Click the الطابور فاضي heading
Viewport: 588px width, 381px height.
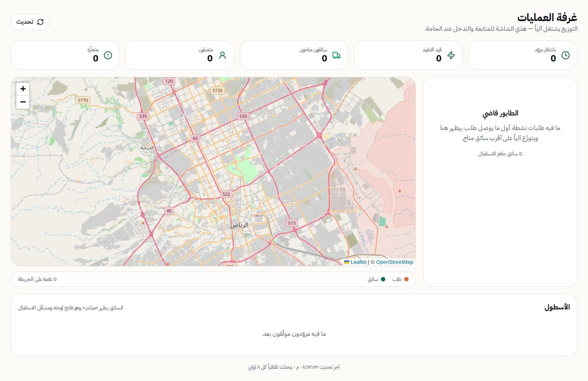(500, 113)
